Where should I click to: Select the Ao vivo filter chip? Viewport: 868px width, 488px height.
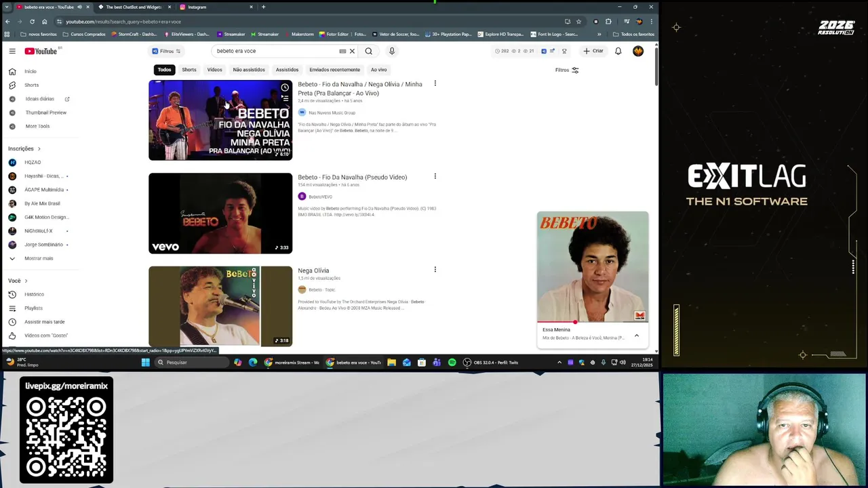click(378, 70)
